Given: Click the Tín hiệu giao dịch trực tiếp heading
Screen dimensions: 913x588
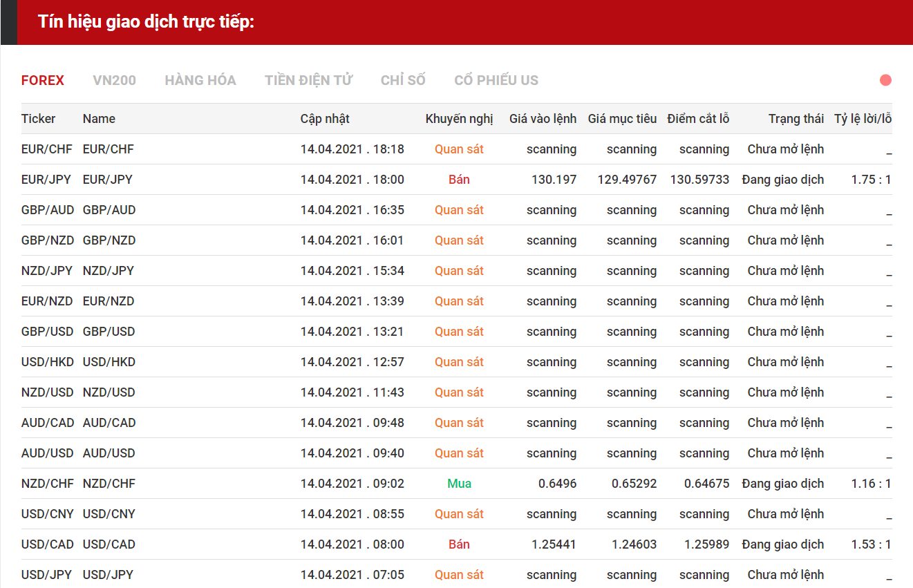Looking at the screenshot, I should click(x=147, y=21).
